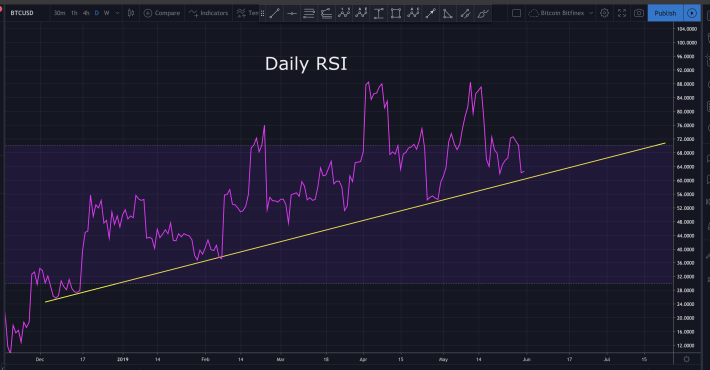Choose the Fibonacci retracement tool
Image resolution: width=710 pixels, height=370 pixels.
[x=309, y=14]
